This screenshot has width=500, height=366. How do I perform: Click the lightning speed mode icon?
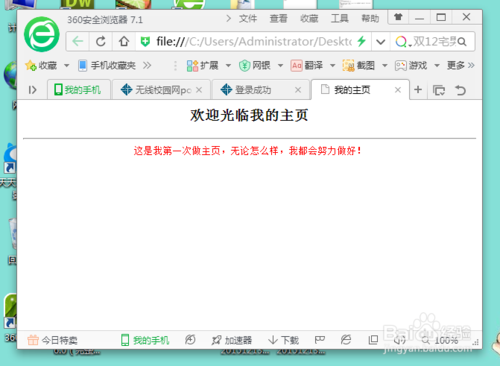pyautogui.click(x=361, y=41)
